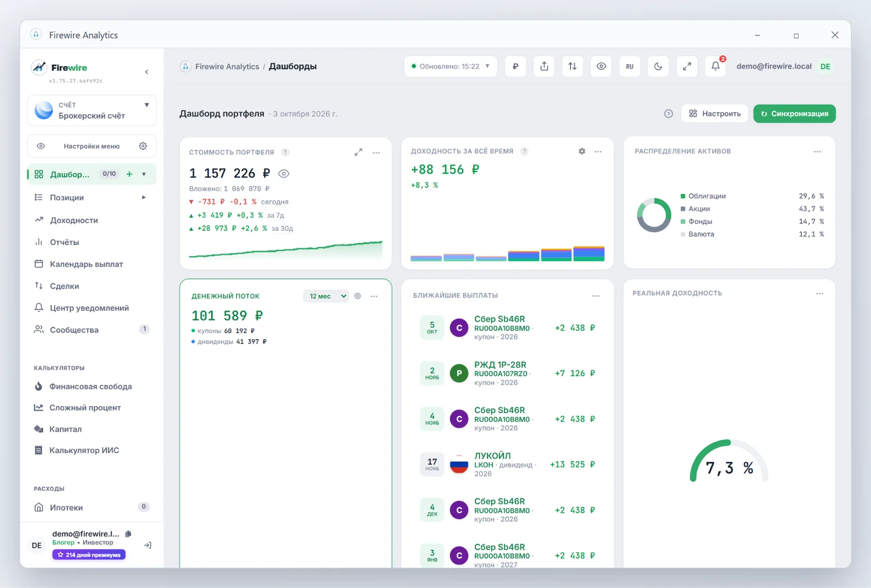Open menu settings gear in sidebar
The height and width of the screenshot is (588, 871).
tap(143, 146)
